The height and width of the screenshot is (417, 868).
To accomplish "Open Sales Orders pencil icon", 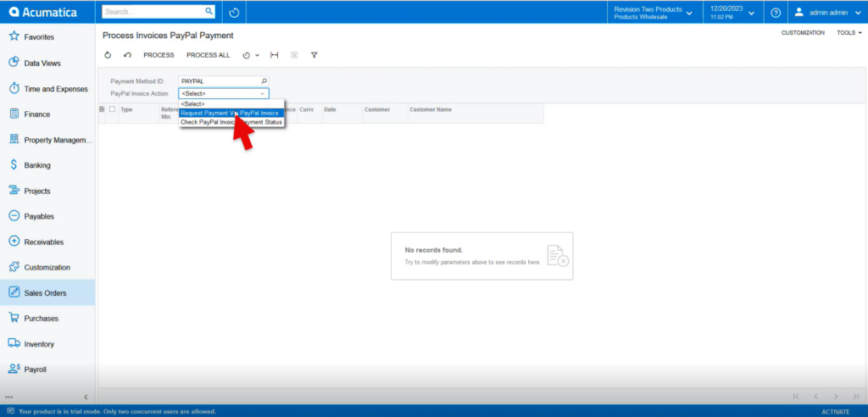I will point(14,292).
